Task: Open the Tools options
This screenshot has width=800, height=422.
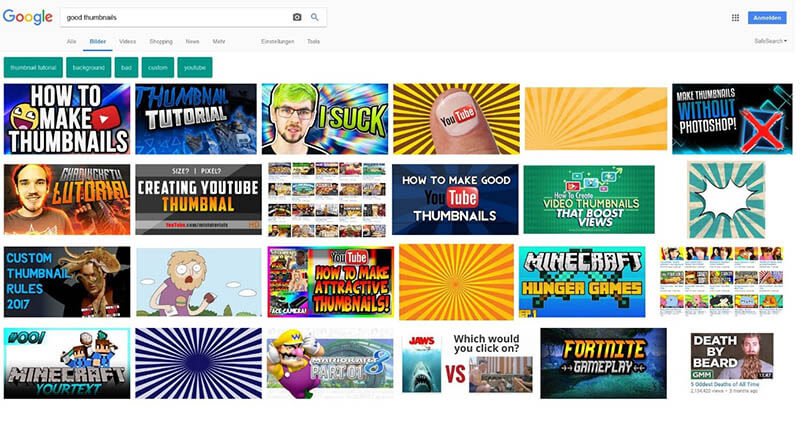Action: click(x=313, y=41)
